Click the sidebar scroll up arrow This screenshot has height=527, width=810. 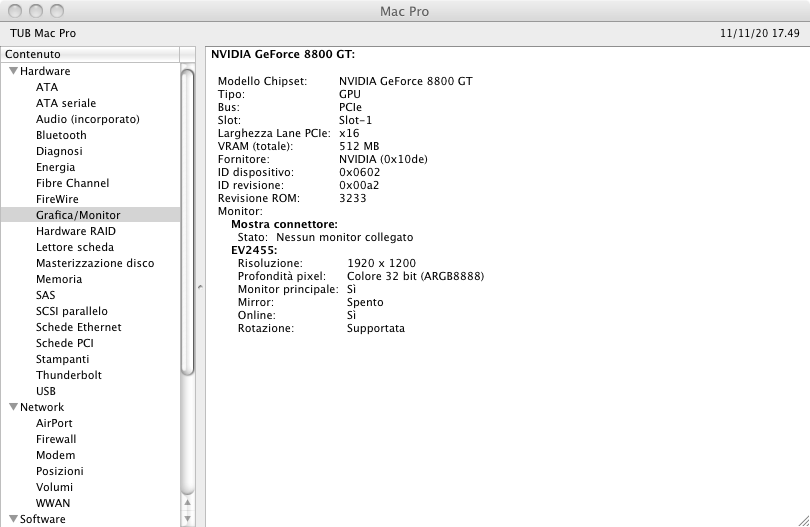[x=188, y=502]
